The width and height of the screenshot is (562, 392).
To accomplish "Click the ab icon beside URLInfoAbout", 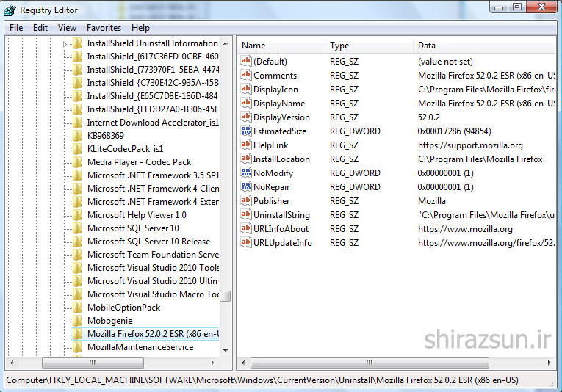I will (246, 229).
